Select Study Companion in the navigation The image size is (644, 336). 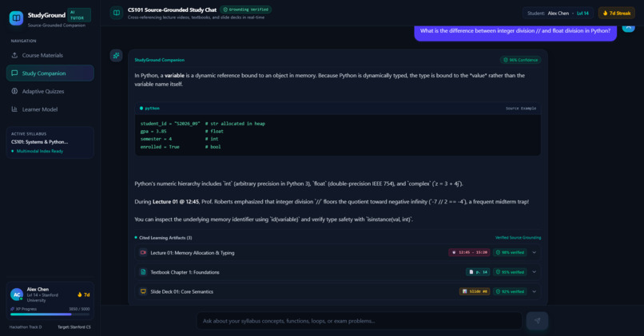tap(50, 73)
